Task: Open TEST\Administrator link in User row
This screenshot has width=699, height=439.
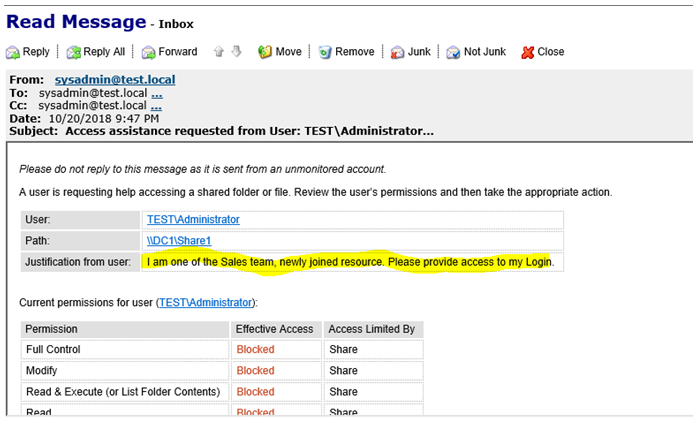Action: [x=193, y=219]
